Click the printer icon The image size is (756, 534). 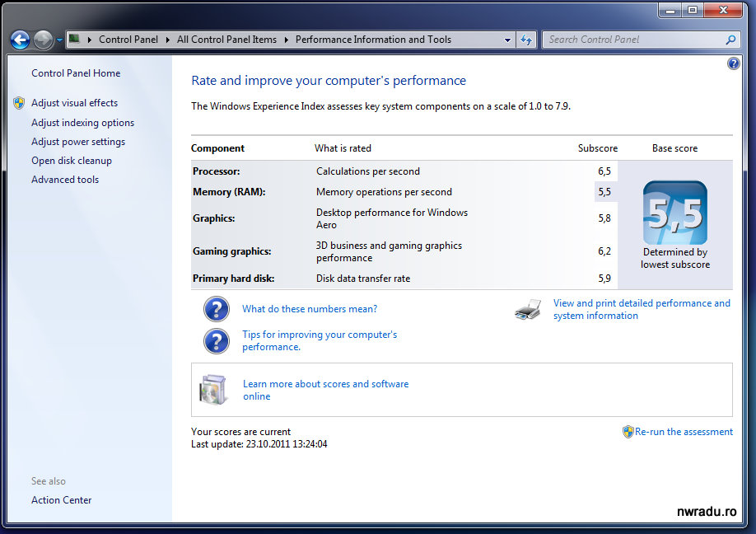pos(528,309)
